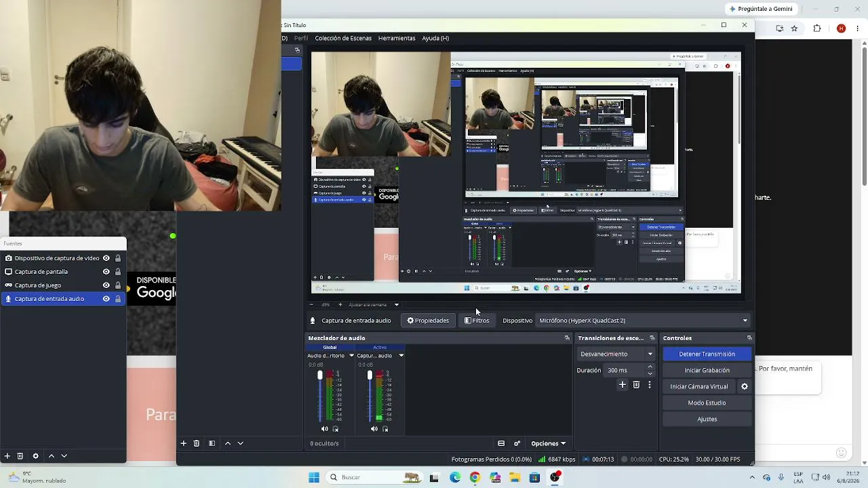Increase the Duración value with up arrow
The height and width of the screenshot is (488, 868).
650,367
